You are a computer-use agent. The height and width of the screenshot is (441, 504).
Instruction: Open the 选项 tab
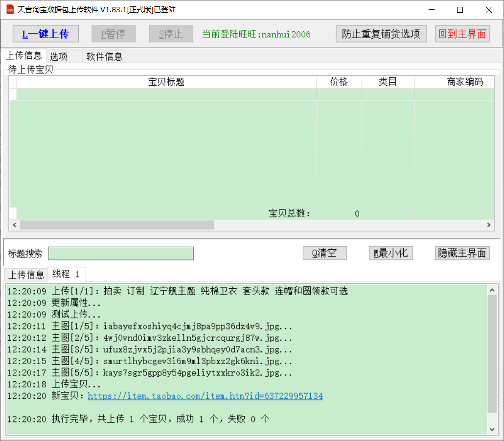coord(59,57)
